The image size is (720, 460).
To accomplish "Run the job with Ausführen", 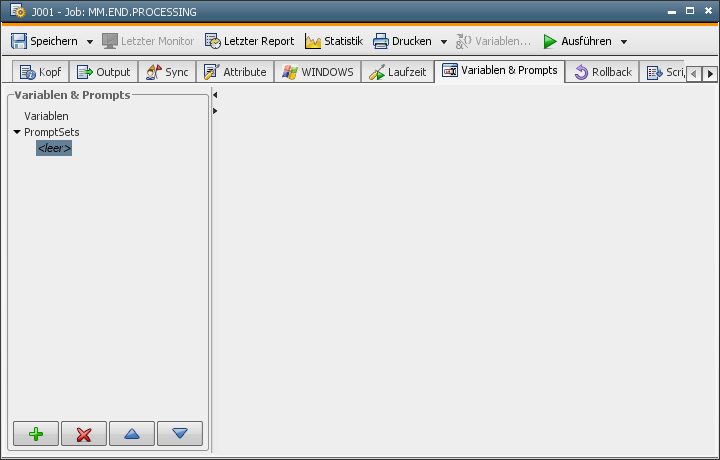I will tap(577, 41).
